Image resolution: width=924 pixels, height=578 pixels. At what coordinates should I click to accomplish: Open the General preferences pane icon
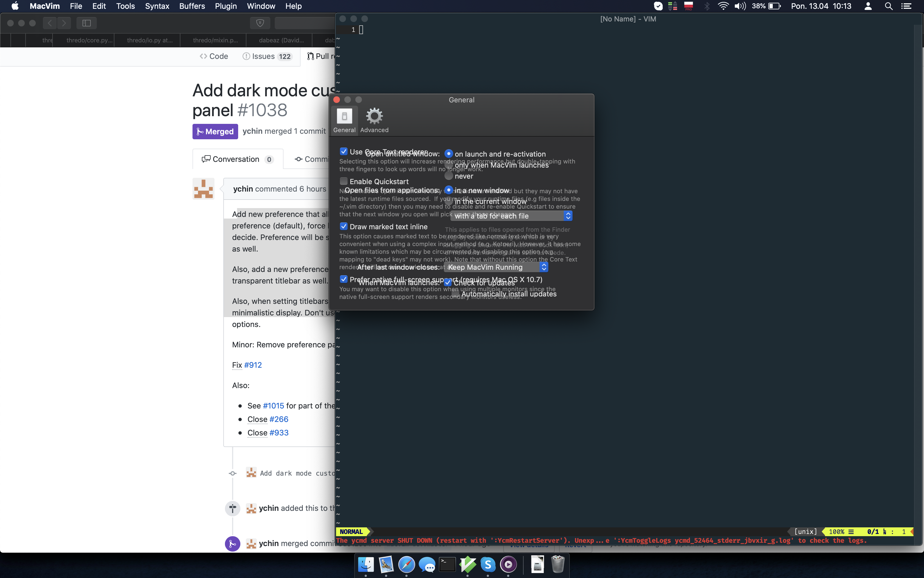click(344, 120)
